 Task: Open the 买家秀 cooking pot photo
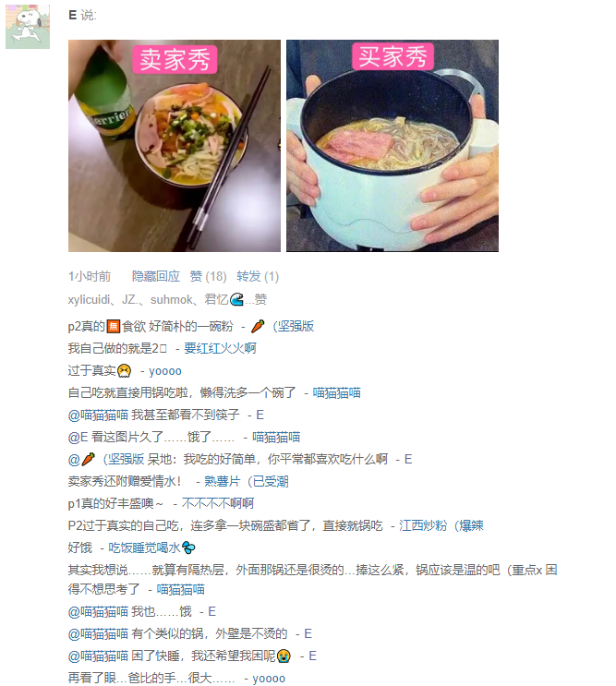[x=393, y=146]
